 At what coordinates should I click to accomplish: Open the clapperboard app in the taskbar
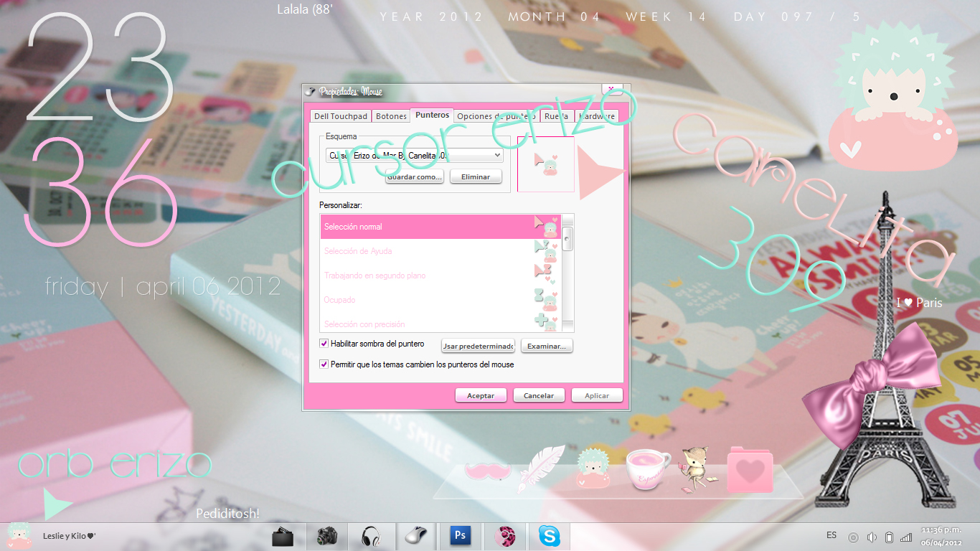click(283, 537)
